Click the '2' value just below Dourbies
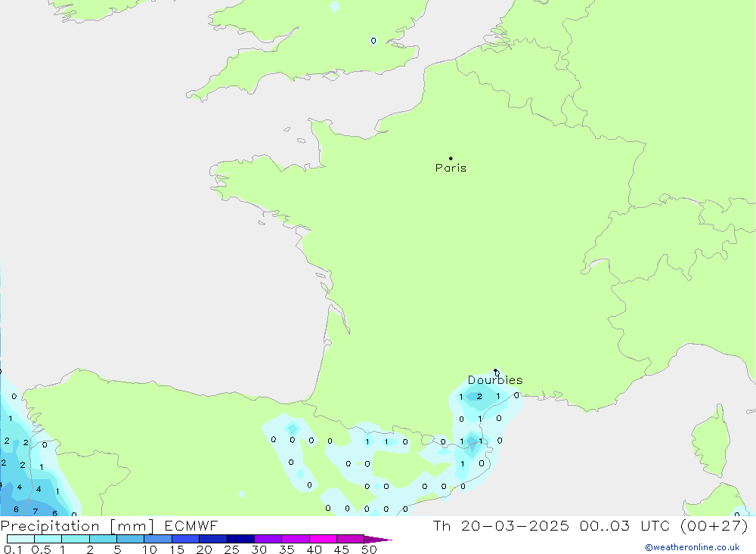The image size is (756, 554). (479, 396)
